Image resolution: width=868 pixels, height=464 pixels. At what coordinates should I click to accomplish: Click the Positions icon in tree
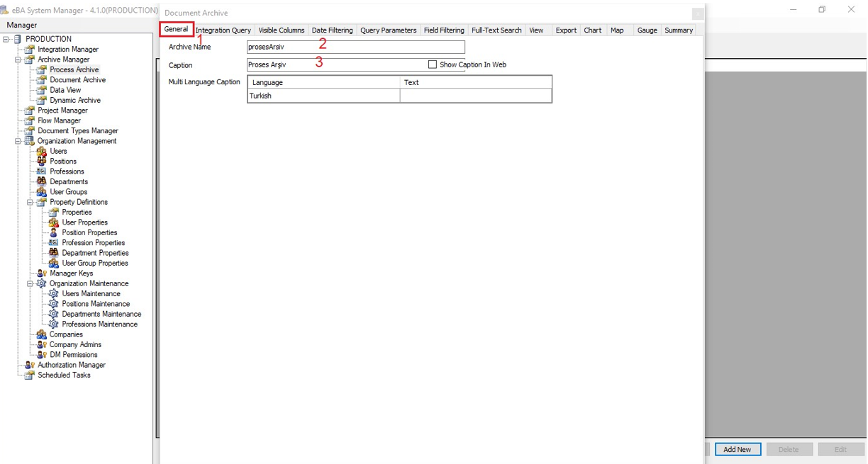point(42,162)
